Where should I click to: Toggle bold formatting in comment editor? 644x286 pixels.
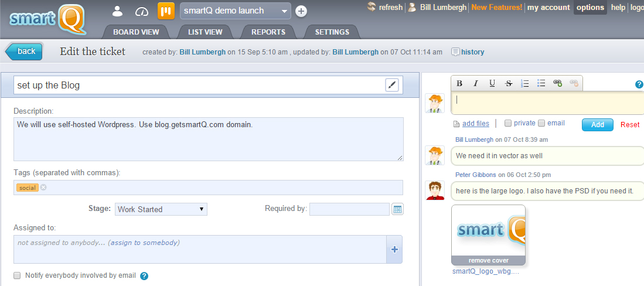coord(459,83)
